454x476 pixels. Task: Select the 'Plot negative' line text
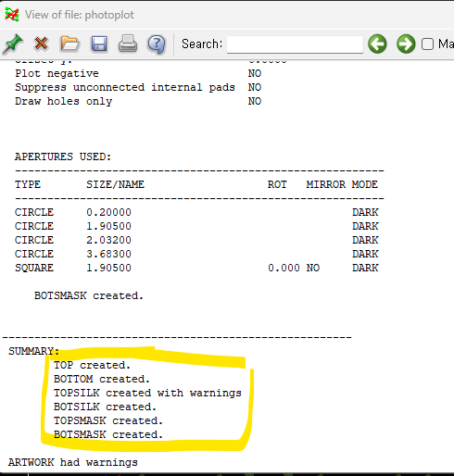(x=57, y=73)
